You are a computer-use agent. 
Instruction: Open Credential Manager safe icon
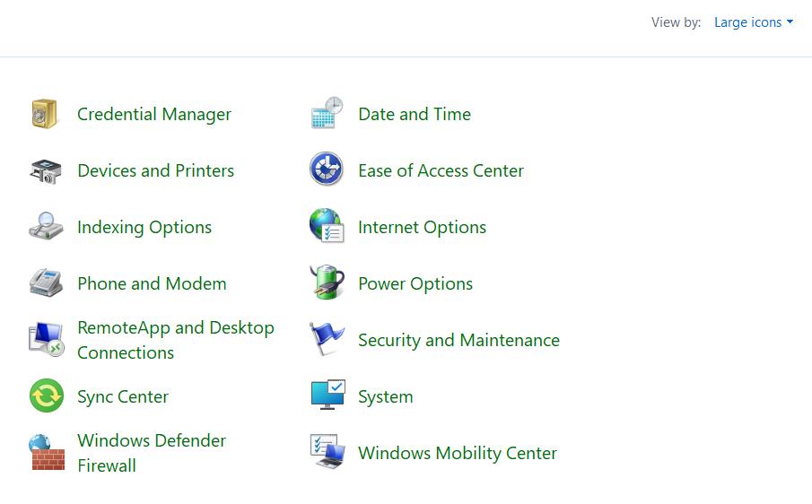click(45, 114)
